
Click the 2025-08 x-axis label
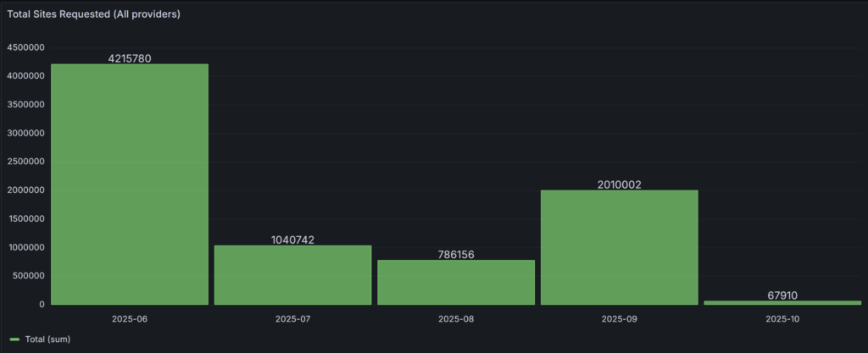click(456, 319)
